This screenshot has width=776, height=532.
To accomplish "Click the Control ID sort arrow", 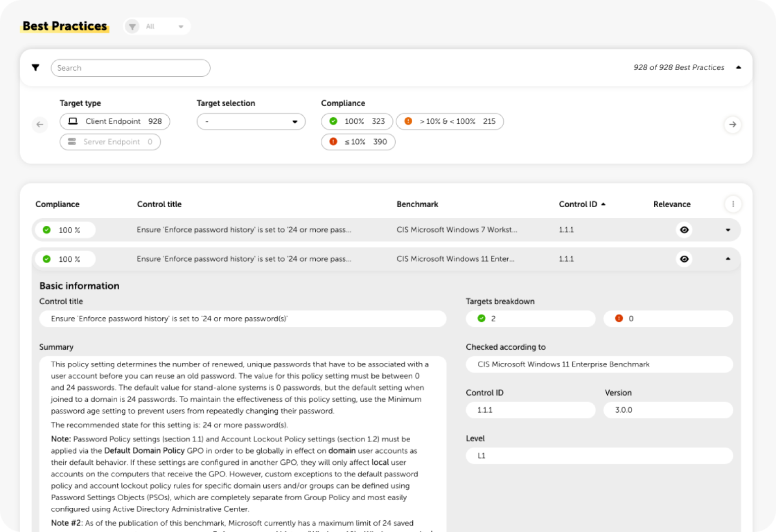I will [x=603, y=204].
